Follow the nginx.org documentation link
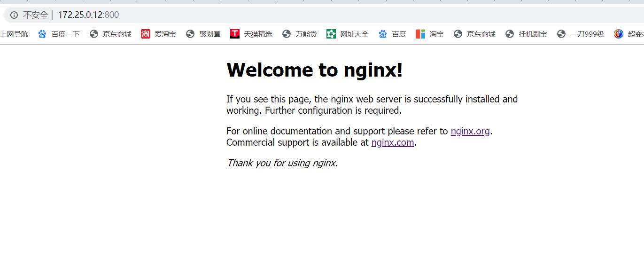 click(470, 131)
